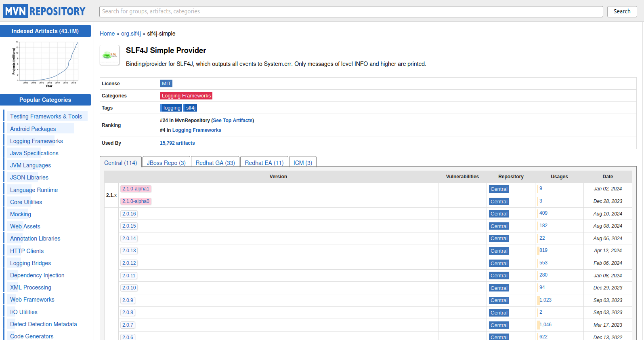Open Java Specifications category

click(34, 153)
